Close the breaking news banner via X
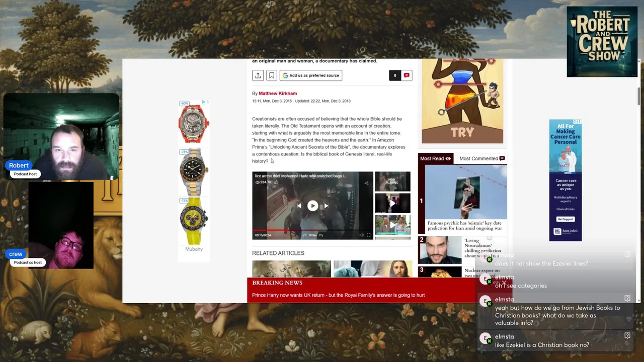The image size is (644, 362). coord(504,283)
